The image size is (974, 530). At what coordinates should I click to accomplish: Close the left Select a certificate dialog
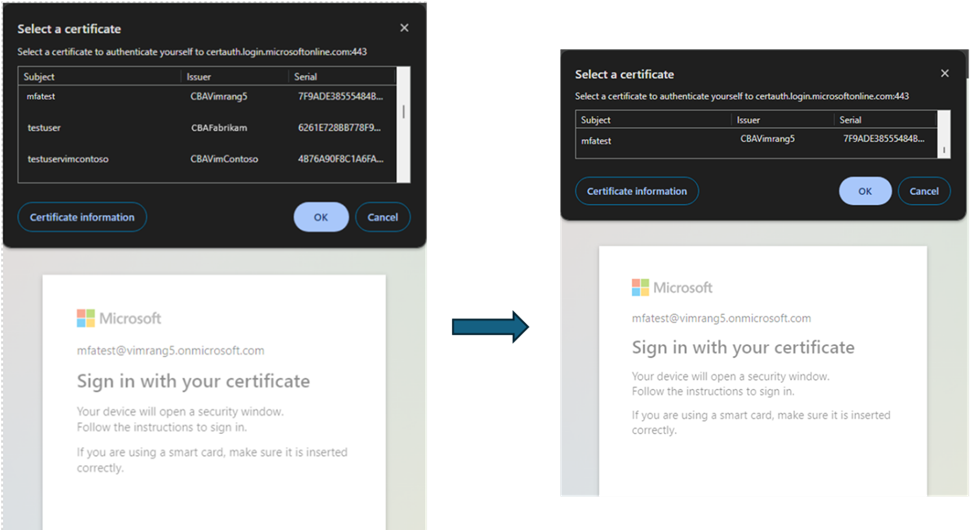[404, 28]
